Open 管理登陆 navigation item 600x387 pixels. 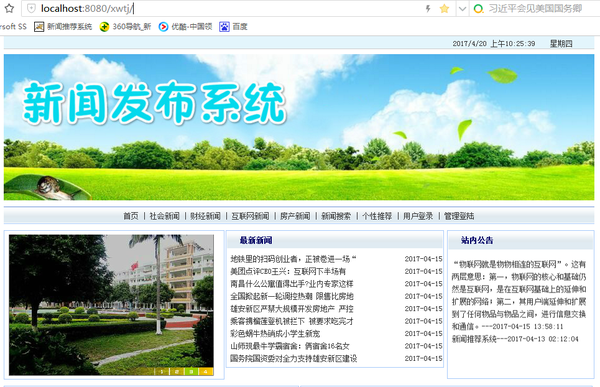(x=459, y=216)
